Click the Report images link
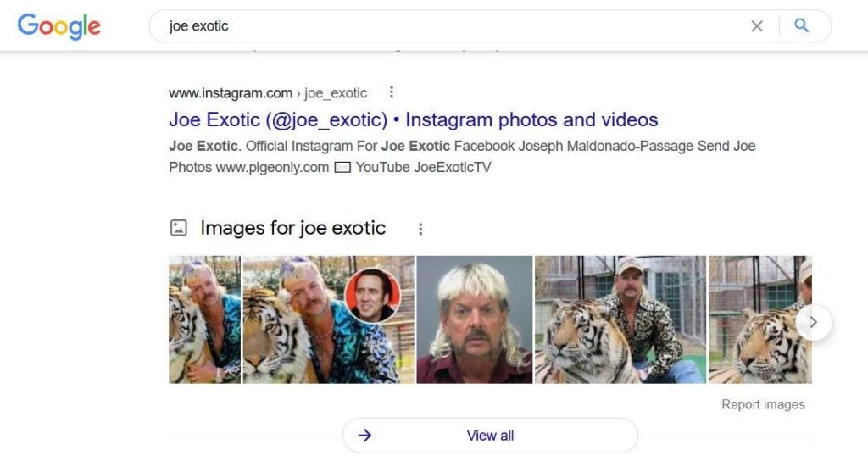 click(763, 404)
